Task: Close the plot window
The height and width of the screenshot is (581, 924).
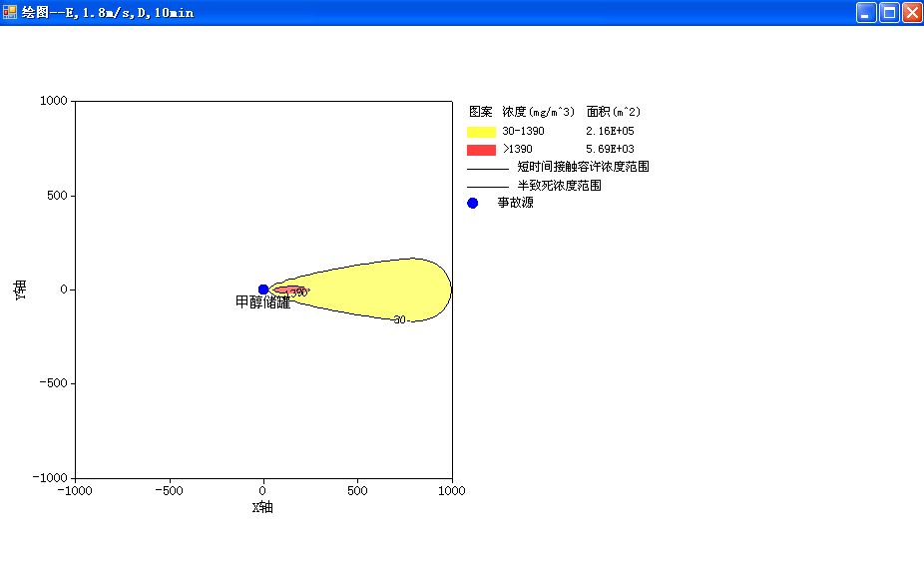Action: tap(912, 12)
